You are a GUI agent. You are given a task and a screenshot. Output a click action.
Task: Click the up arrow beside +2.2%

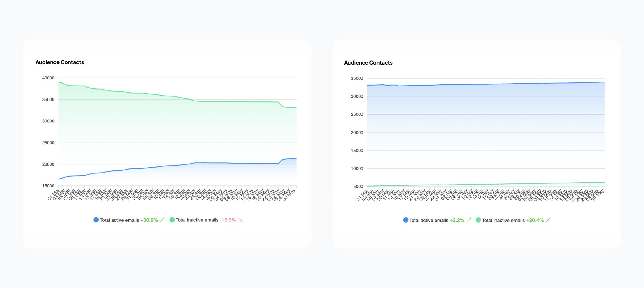[469, 220]
